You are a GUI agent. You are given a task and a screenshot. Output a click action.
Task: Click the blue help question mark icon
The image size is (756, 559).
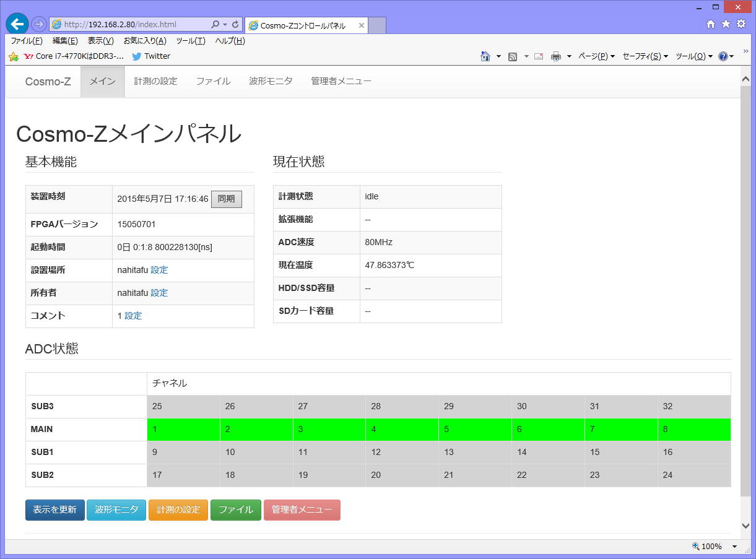pos(723,56)
